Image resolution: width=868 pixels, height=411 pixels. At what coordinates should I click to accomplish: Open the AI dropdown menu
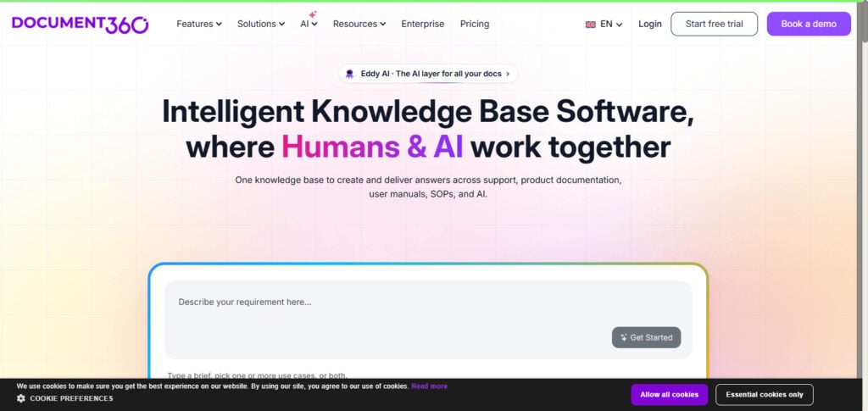pos(309,24)
